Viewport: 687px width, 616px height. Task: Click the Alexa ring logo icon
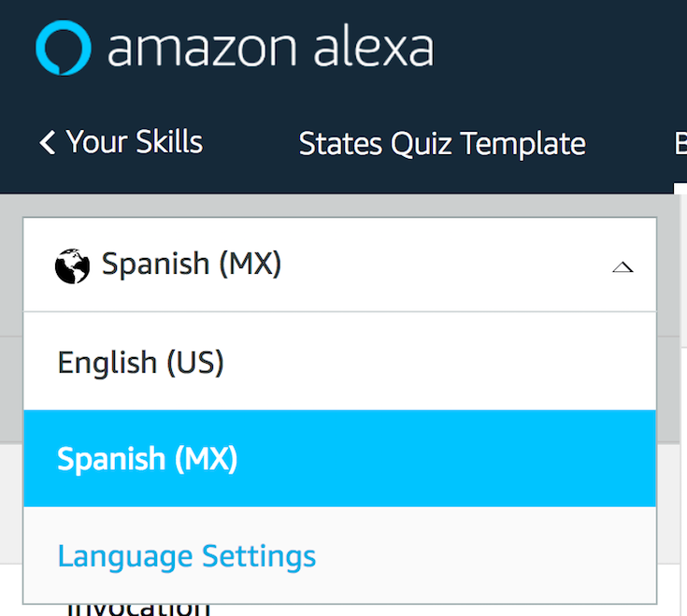tap(64, 48)
